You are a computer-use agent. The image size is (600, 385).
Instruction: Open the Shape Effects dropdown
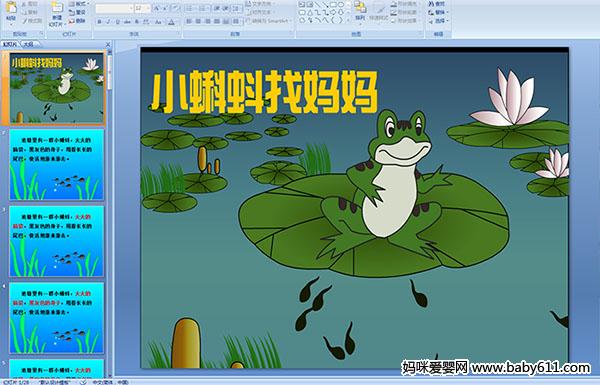pyautogui.click(x=406, y=21)
